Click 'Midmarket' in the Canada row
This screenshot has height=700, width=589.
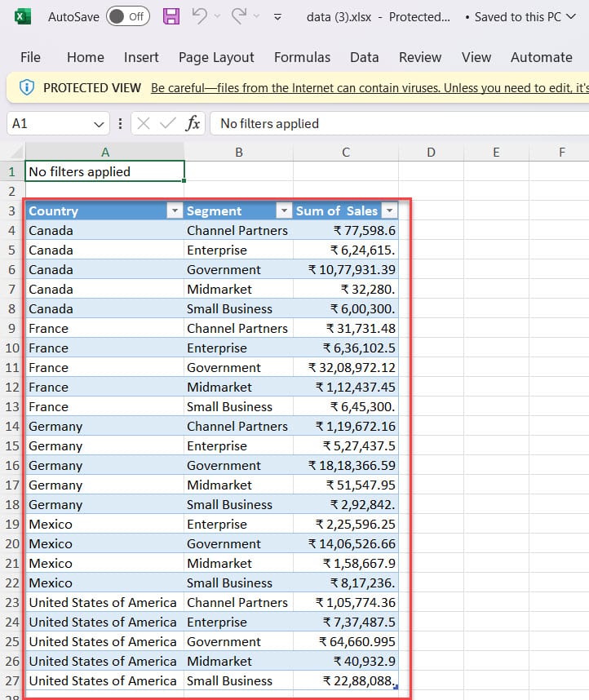coord(219,290)
